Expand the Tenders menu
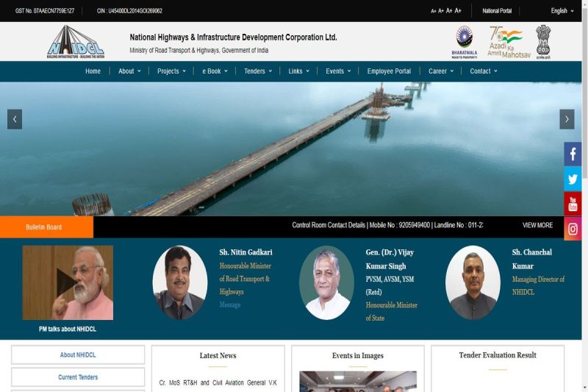 (258, 71)
